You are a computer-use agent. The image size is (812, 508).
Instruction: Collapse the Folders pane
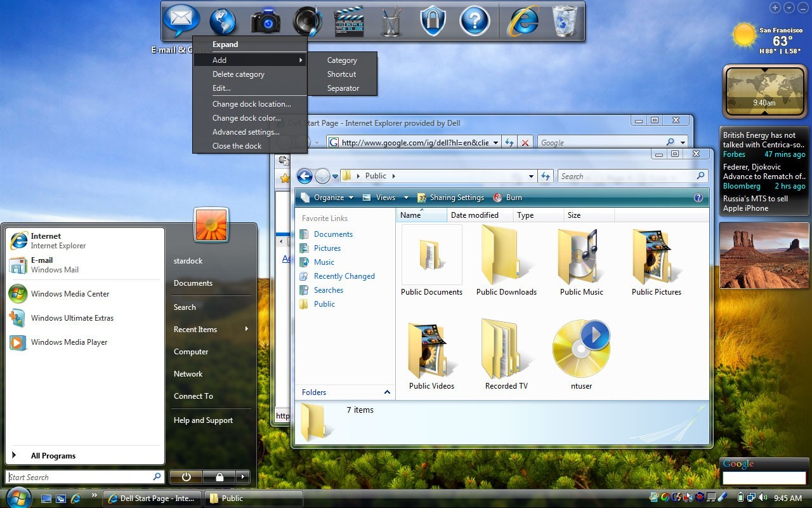[387, 392]
